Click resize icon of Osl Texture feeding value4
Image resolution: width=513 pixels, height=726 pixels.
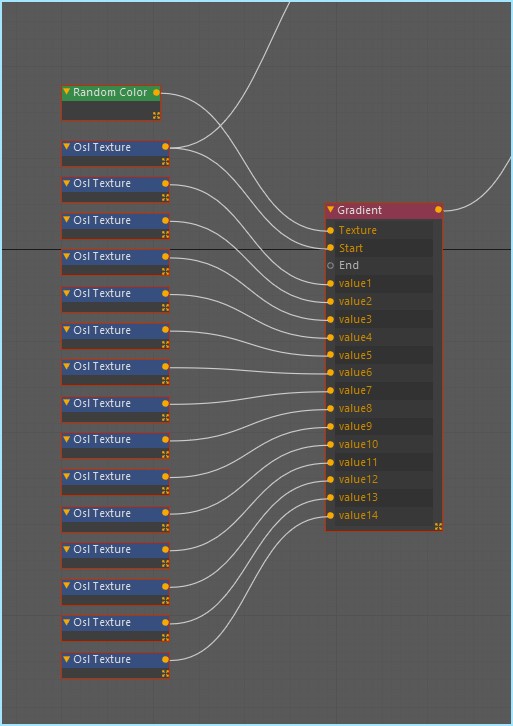165,307
